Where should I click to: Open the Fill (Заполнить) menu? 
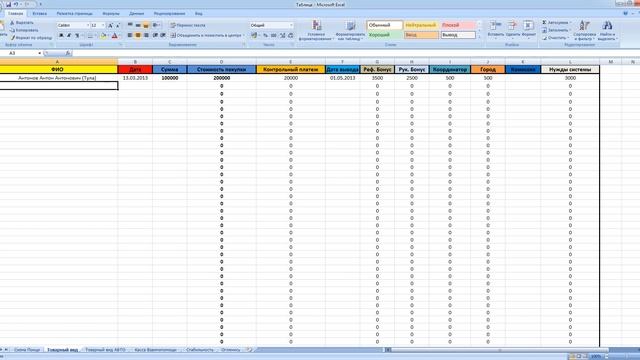556,30
